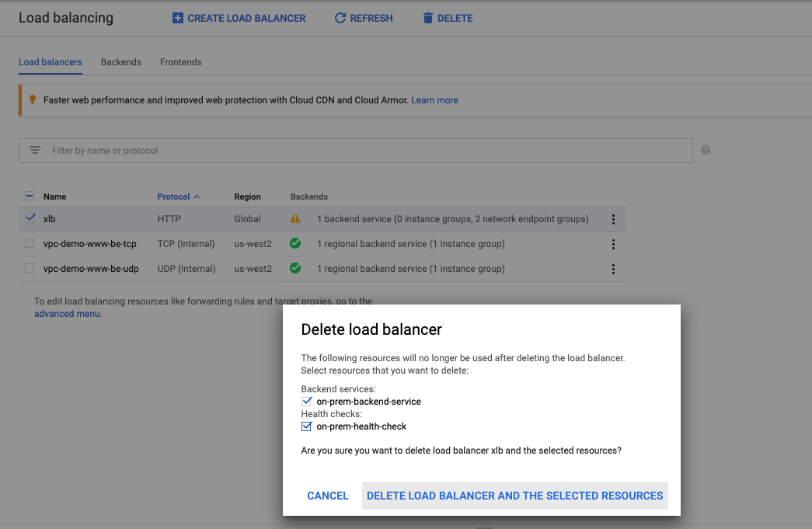
Task: Select the vpc-demo-www-be-tcp row checkbox
Action: 30,244
